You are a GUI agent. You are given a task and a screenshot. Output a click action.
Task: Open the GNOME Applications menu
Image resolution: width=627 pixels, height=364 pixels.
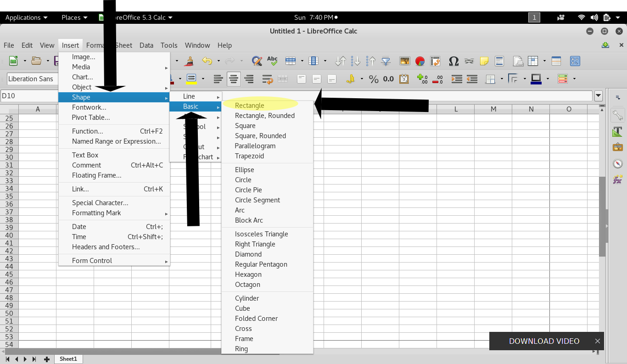coord(27,17)
